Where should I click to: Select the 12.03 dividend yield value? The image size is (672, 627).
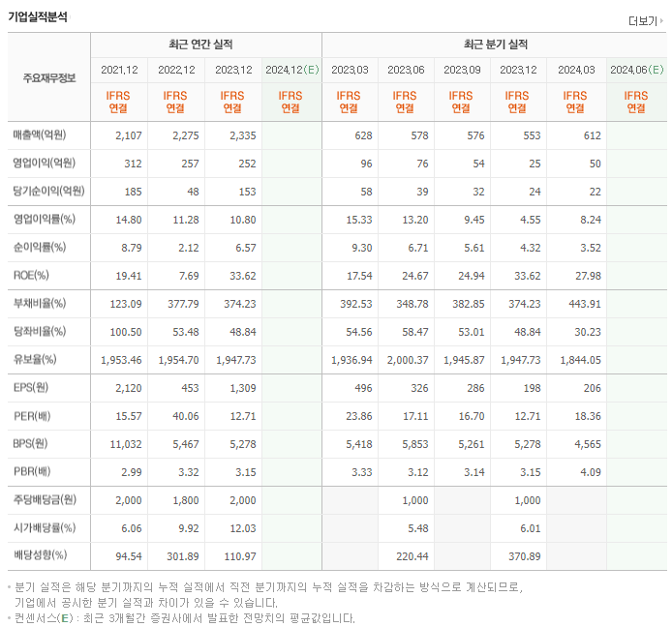[243, 528]
